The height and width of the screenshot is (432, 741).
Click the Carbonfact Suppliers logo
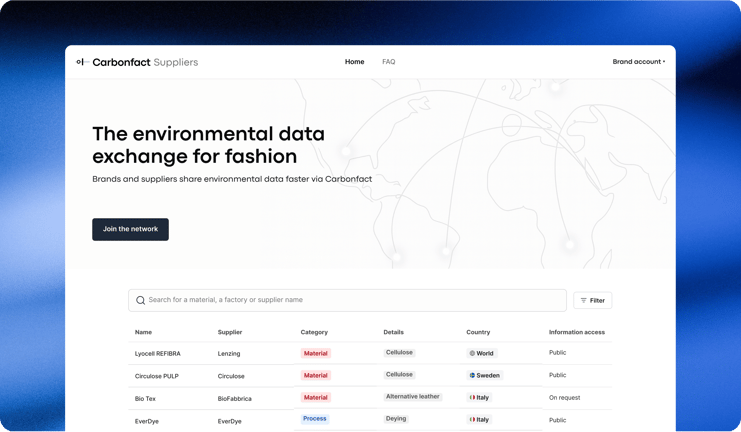(137, 62)
